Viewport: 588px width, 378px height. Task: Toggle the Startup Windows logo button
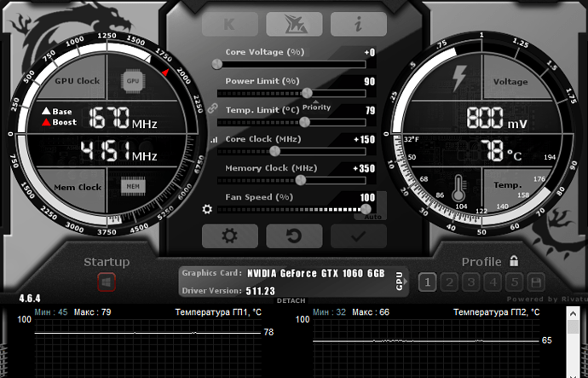pyautogui.click(x=107, y=282)
